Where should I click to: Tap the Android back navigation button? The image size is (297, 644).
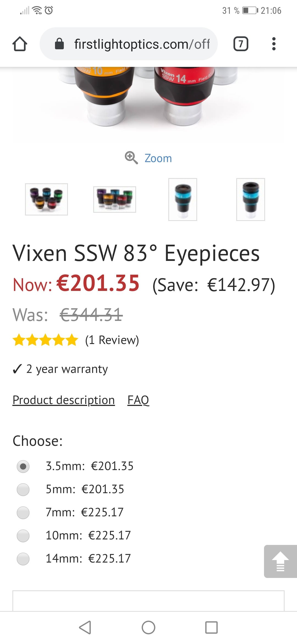tap(85, 627)
